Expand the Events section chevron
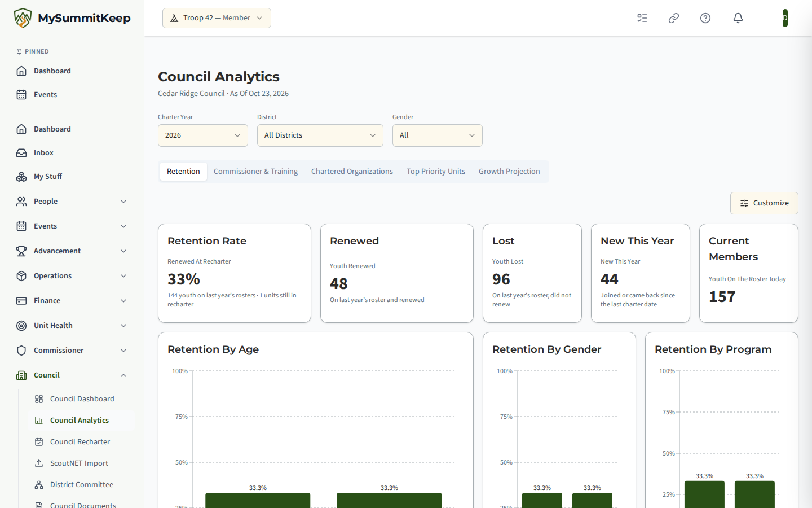Image resolution: width=812 pixels, height=508 pixels. pos(123,226)
